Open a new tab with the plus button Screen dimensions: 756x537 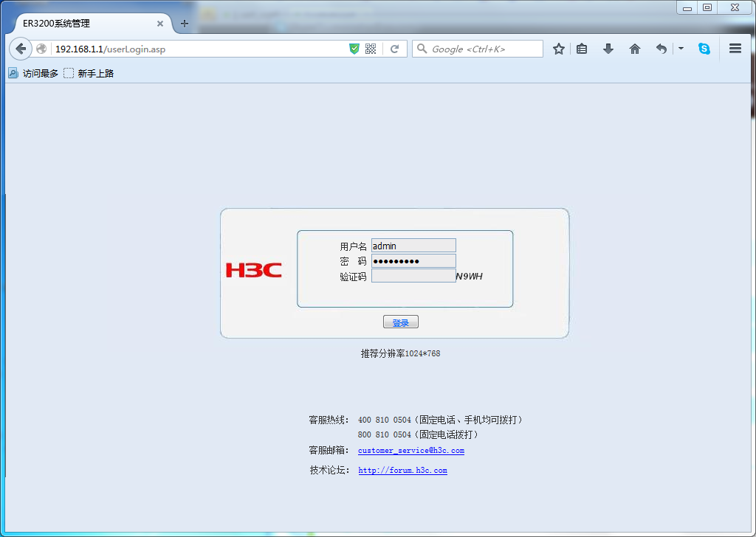point(184,23)
